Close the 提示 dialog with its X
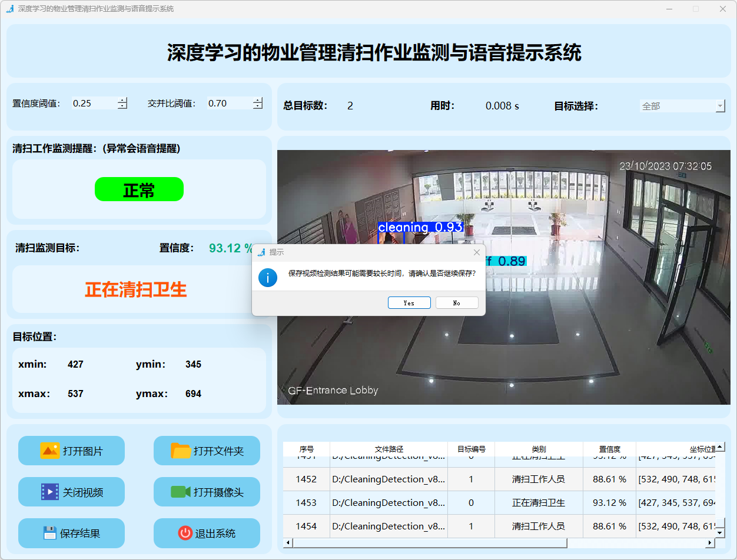Screen dimensions: 737x560 tap(477, 252)
